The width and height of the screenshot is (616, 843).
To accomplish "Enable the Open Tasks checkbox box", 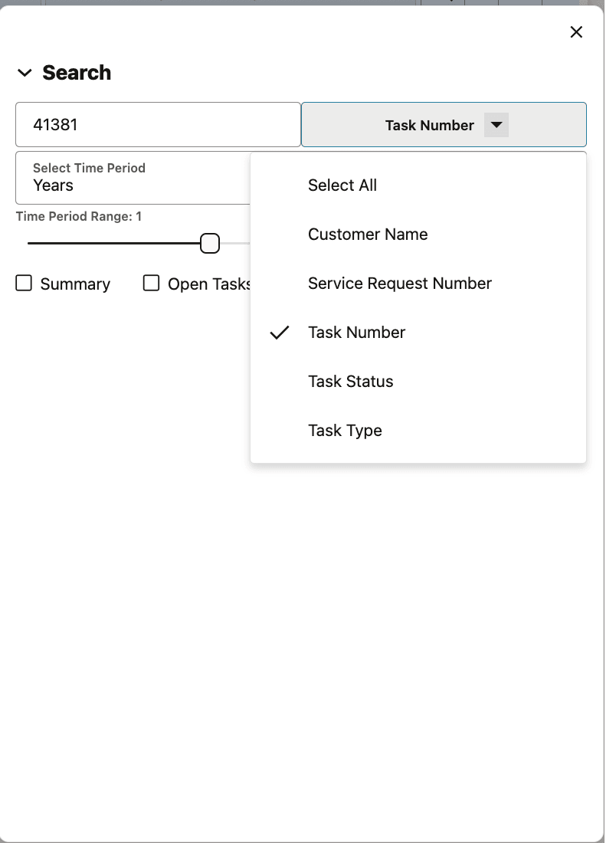I will click(152, 284).
